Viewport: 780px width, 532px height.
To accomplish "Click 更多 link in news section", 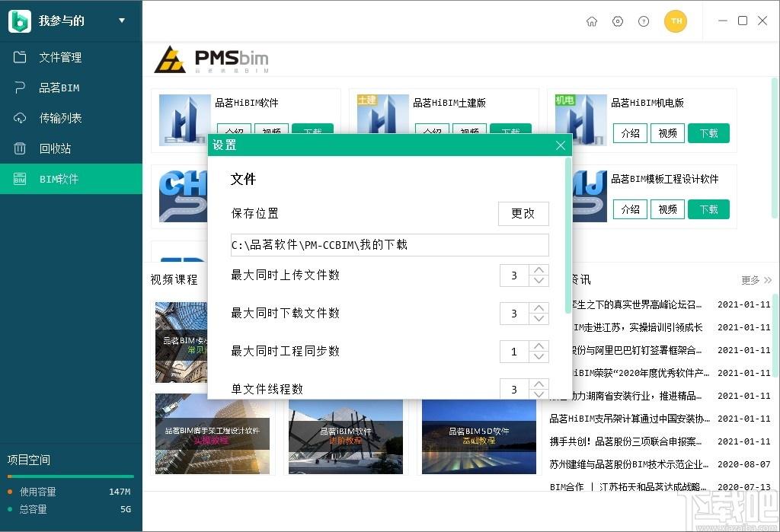I will 756,280.
